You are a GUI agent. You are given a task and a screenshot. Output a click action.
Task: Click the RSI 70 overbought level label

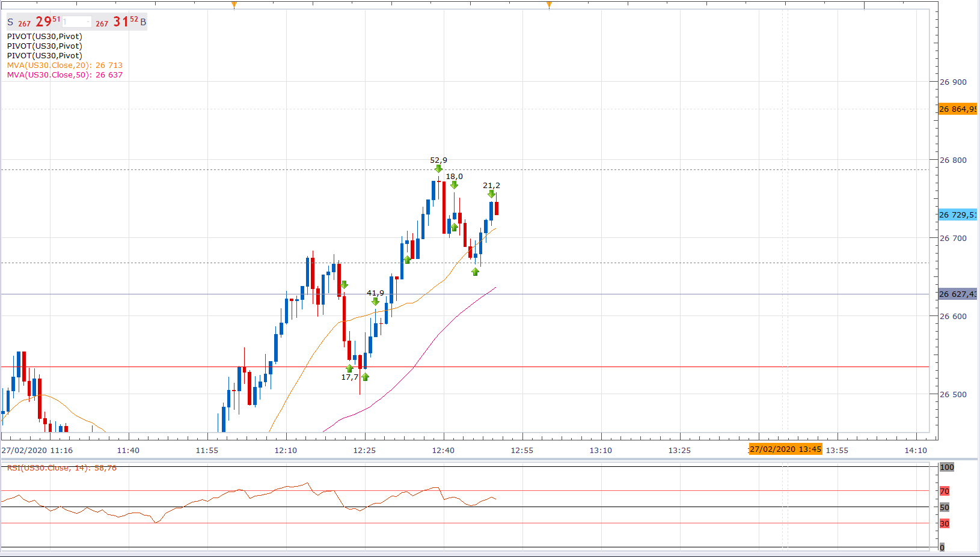click(x=945, y=491)
